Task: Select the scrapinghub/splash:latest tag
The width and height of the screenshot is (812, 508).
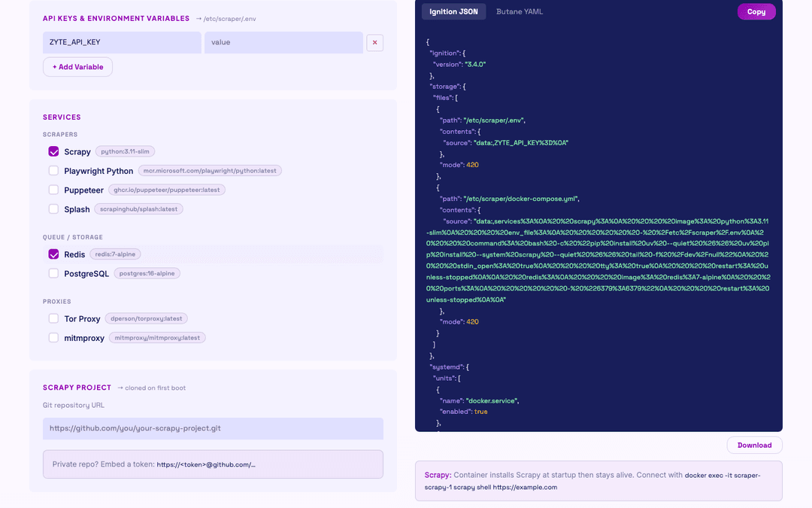Action: pyautogui.click(x=138, y=209)
